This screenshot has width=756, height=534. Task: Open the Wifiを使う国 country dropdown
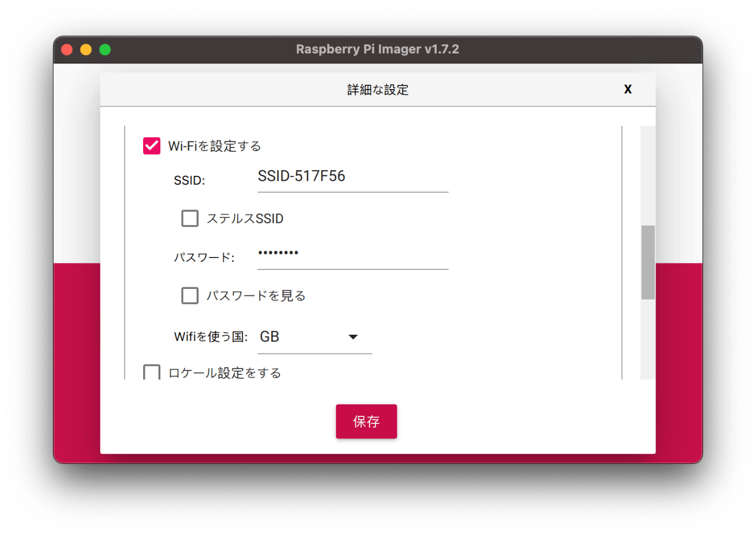[315, 337]
